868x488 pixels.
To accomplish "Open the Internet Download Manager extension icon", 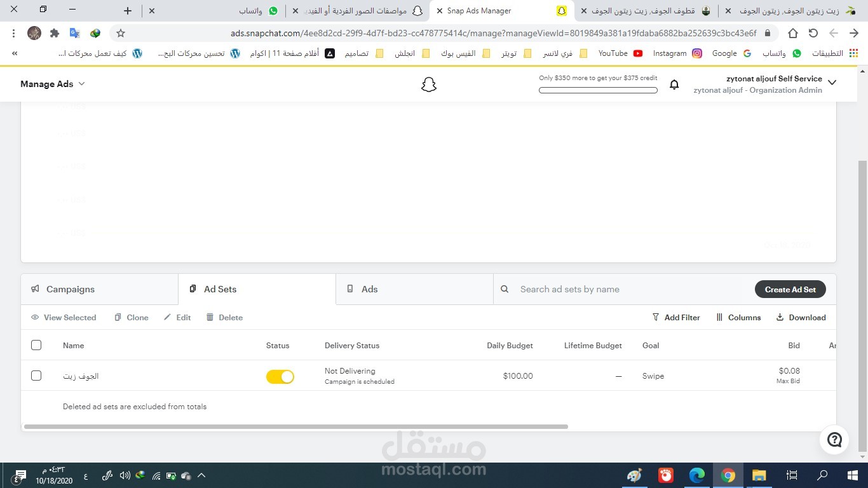I will (x=95, y=33).
